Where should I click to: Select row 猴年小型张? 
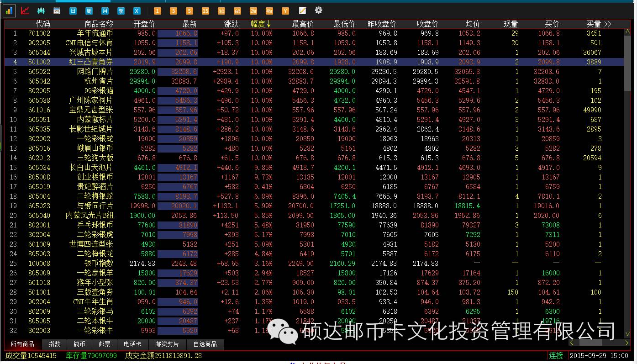point(314,283)
